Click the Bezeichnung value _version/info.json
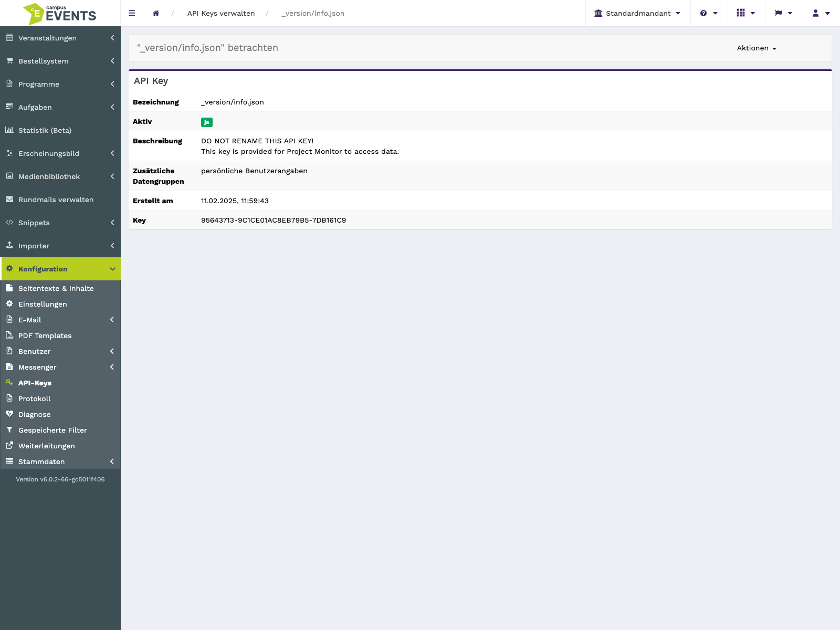Viewport: 840px width, 630px height. 233,102
